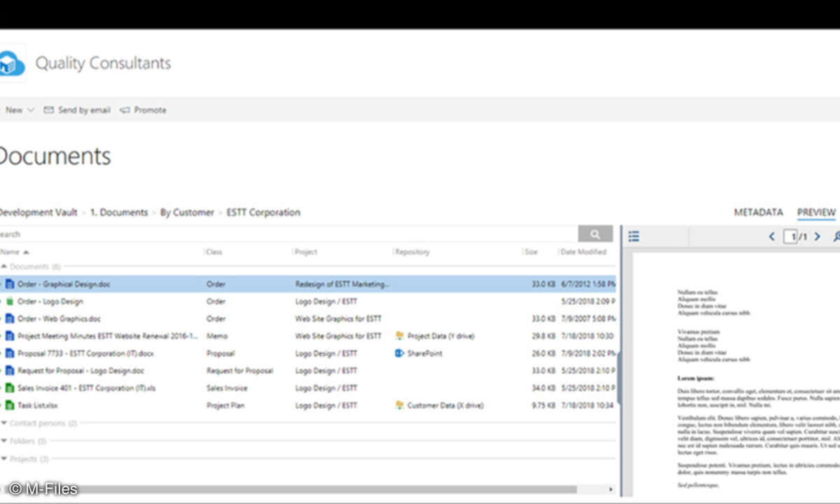Click the Search input field

click(x=288, y=234)
